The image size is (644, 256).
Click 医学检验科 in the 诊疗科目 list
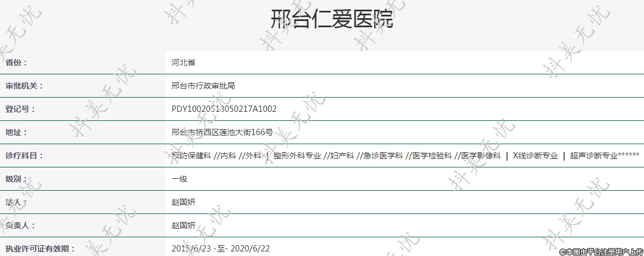coord(432,156)
